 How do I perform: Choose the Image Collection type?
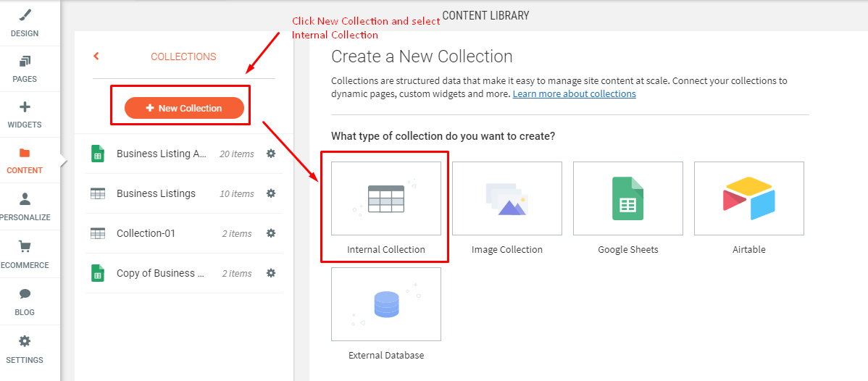click(x=506, y=198)
